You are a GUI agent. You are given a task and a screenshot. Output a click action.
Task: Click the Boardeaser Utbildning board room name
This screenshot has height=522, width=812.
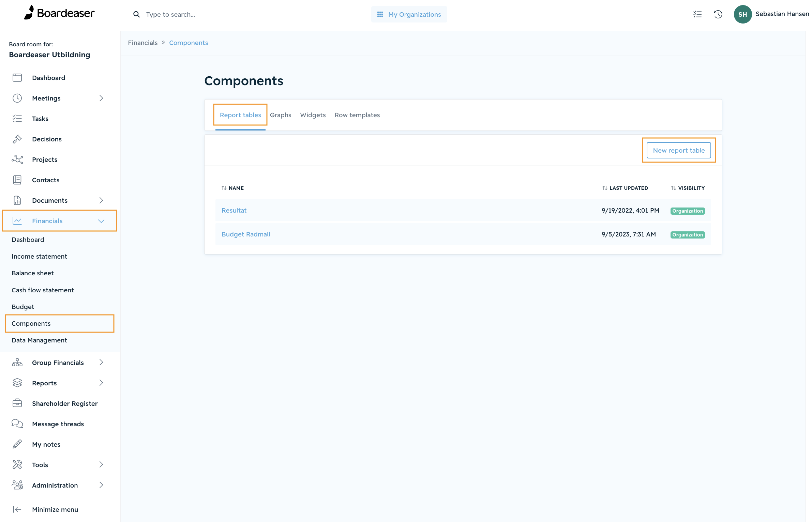49,55
